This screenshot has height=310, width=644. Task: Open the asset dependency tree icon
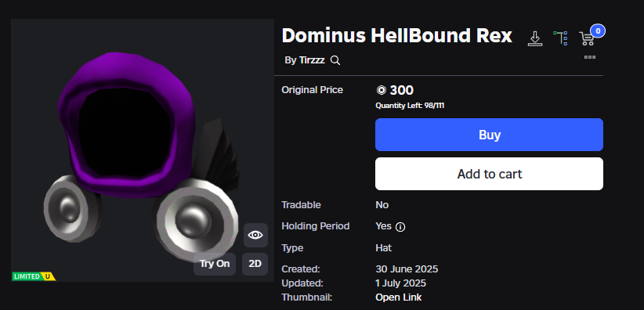(561, 38)
